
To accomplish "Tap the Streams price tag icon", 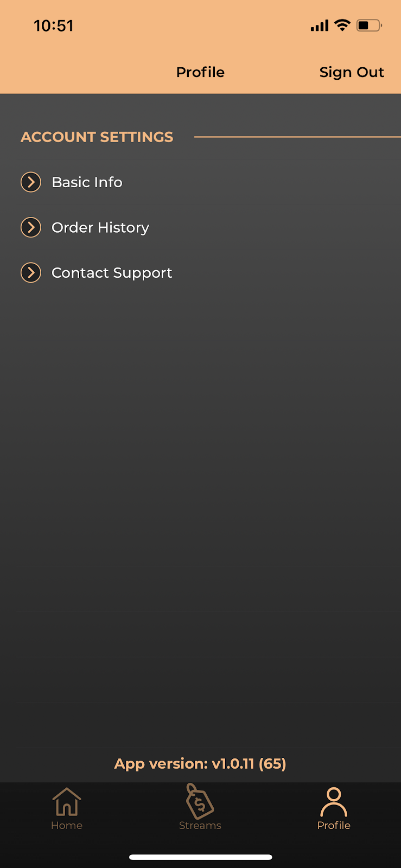I will pyautogui.click(x=200, y=801).
